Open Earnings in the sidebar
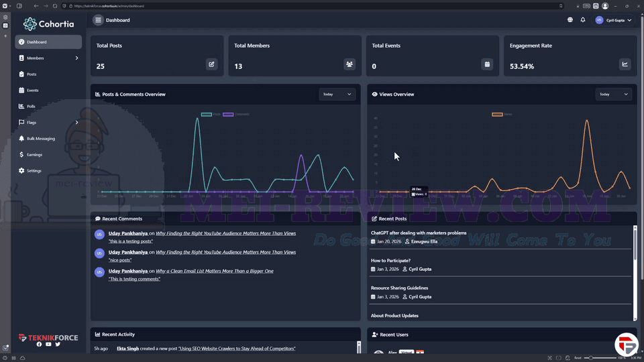Image resolution: width=644 pixels, height=362 pixels. (48, 155)
